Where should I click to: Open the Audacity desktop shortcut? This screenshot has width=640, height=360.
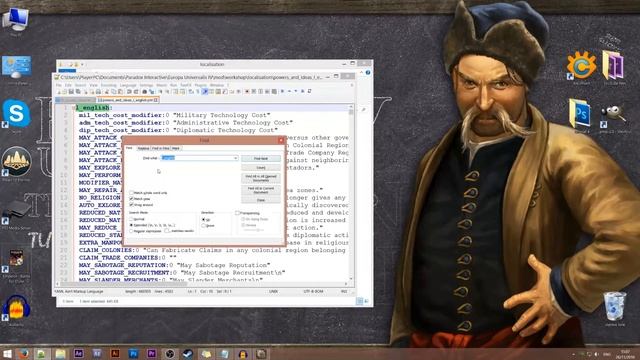click(16, 309)
